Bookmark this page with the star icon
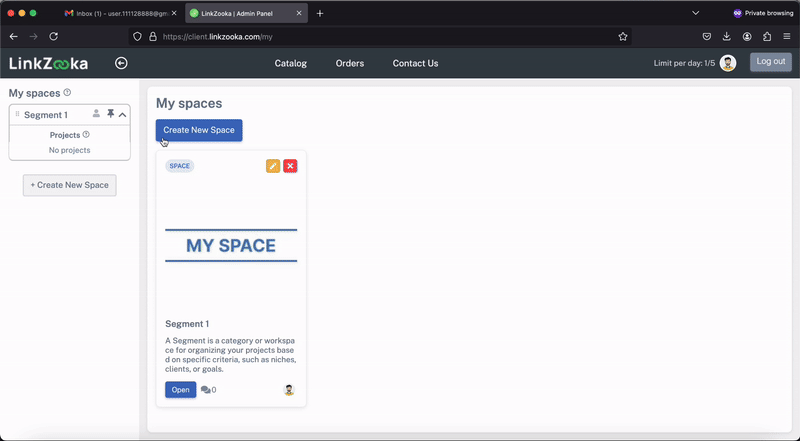 623,37
